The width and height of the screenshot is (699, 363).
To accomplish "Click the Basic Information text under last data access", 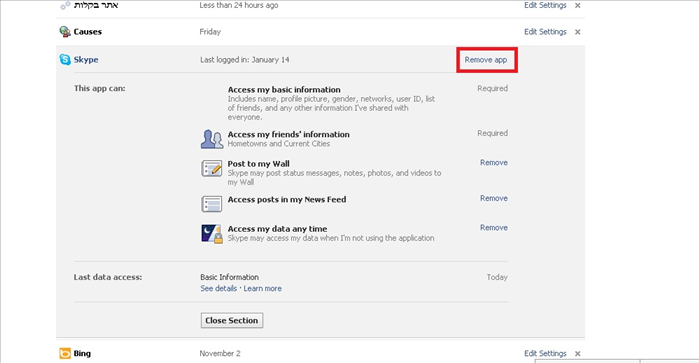I will click(230, 277).
